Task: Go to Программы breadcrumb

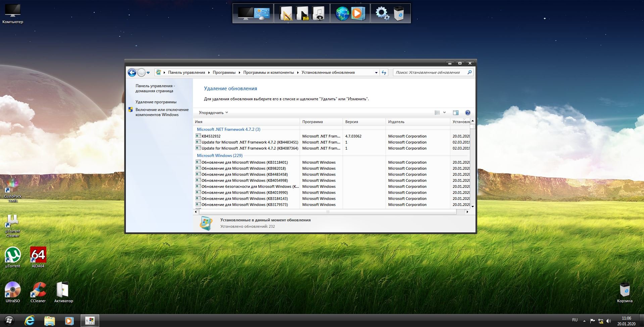Action: pos(224,72)
